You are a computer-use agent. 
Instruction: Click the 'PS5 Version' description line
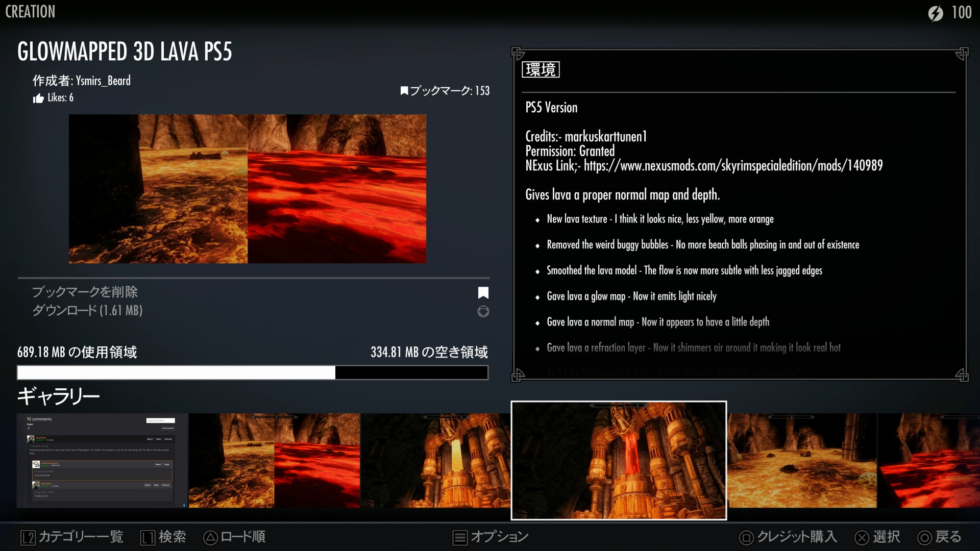click(x=551, y=107)
